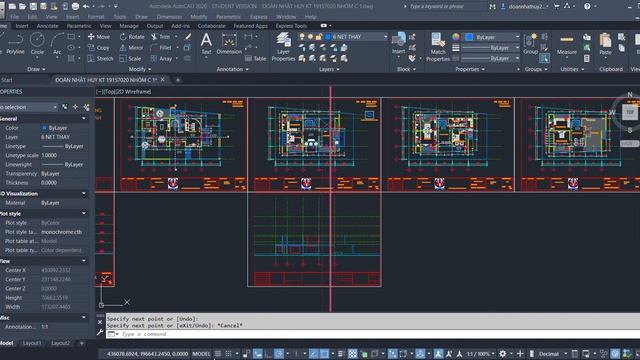Image resolution: width=640 pixels, height=360 pixels.
Task: Switch to the Start tab
Action: pyautogui.click(x=7, y=80)
